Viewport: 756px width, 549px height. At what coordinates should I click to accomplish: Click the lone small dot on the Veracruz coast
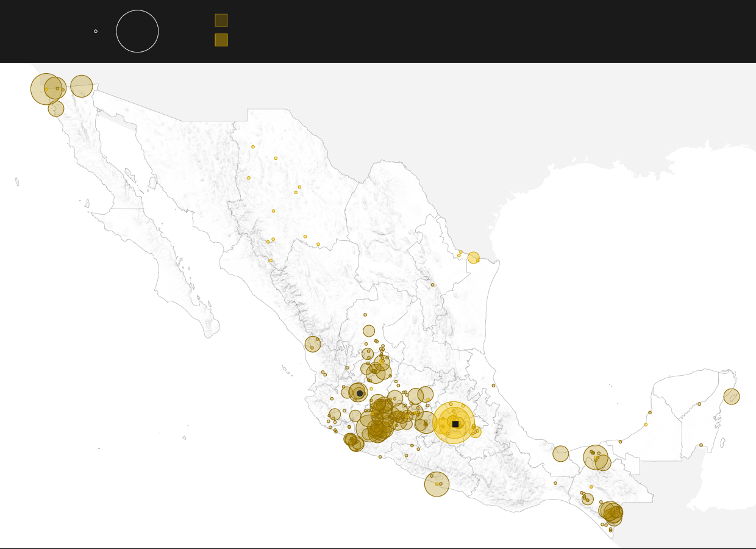point(493,386)
